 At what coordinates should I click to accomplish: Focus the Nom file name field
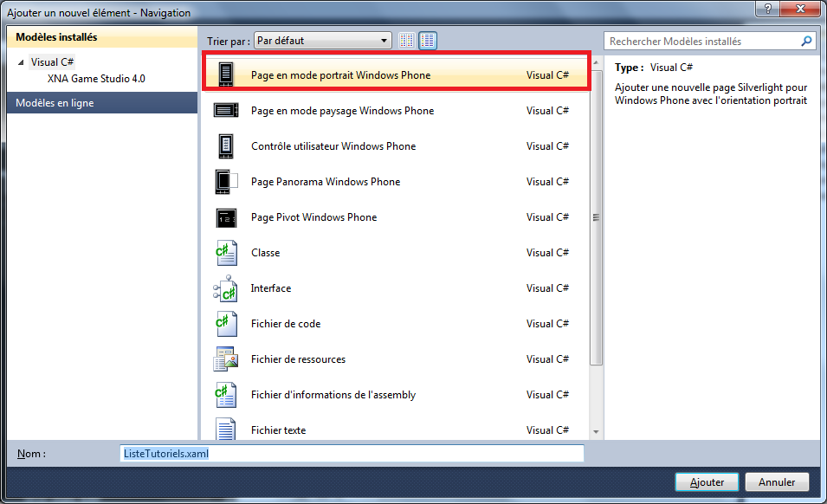pyautogui.click(x=352, y=454)
